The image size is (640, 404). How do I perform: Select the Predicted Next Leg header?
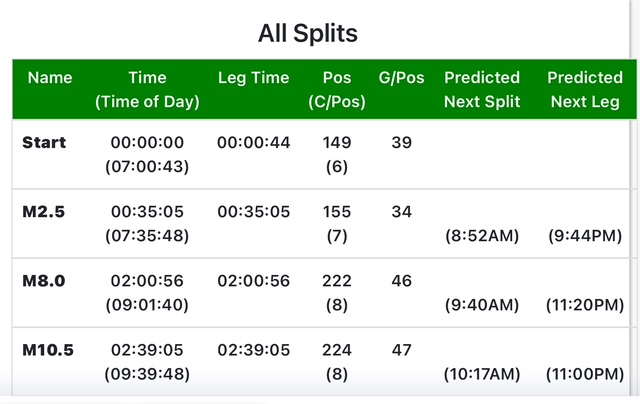click(584, 89)
